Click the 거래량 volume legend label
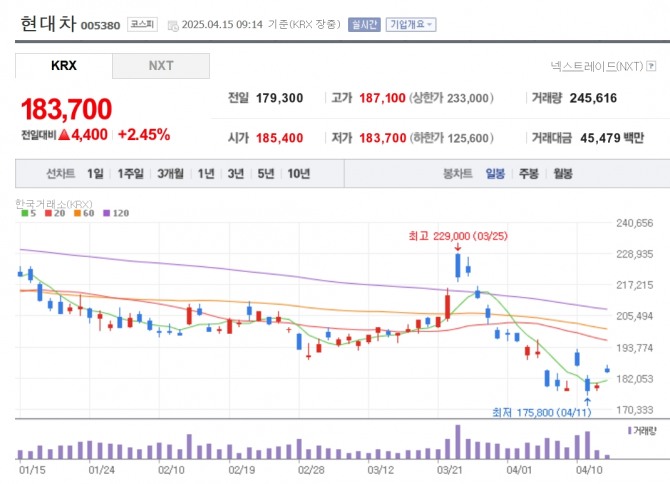670x484 pixels. click(642, 431)
